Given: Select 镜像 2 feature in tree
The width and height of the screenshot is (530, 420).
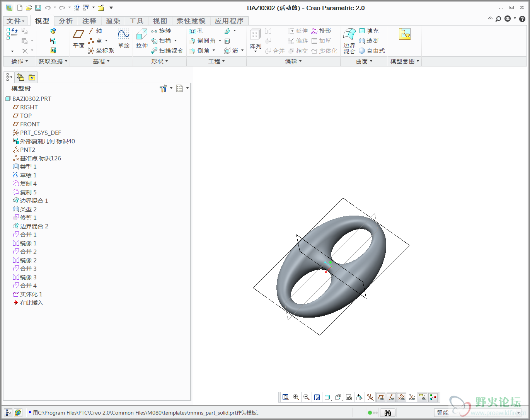Looking at the screenshot, I should (x=24, y=260).
